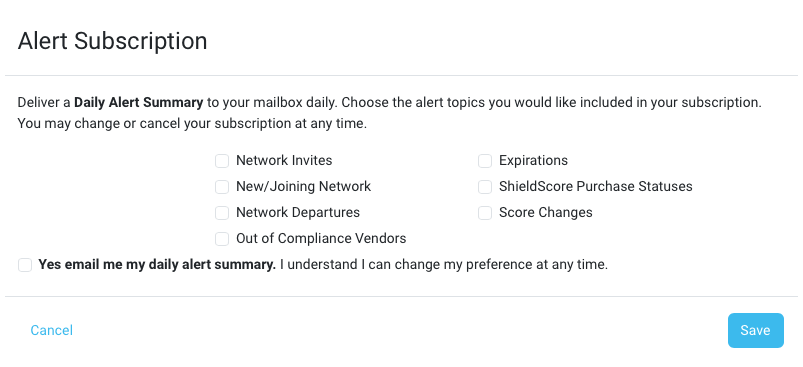The width and height of the screenshot is (803, 367).
Task: Click the bold Daily Alert Summary text
Action: click(139, 102)
